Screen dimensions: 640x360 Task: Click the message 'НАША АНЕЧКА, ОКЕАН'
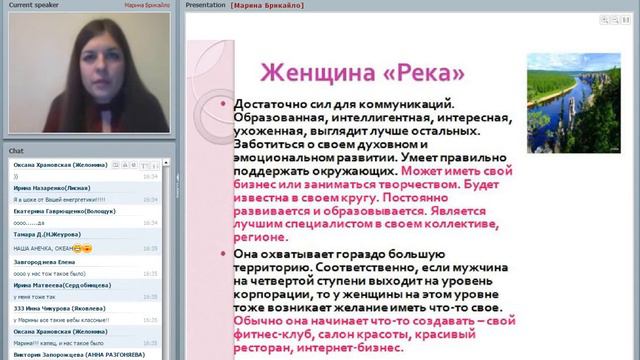[43, 249]
